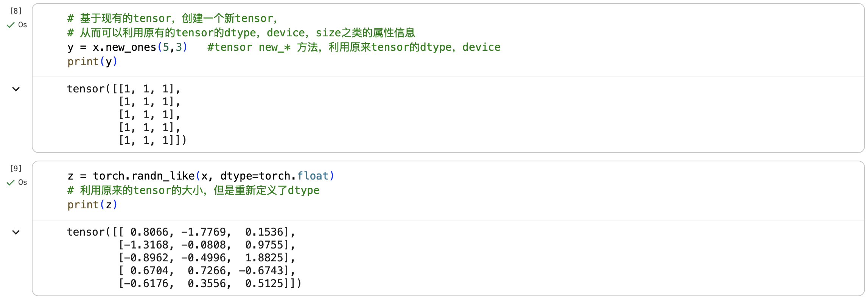Click the green success checkmark of cell 8
This screenshot has width=868, height=300.
tap(10, 25)
